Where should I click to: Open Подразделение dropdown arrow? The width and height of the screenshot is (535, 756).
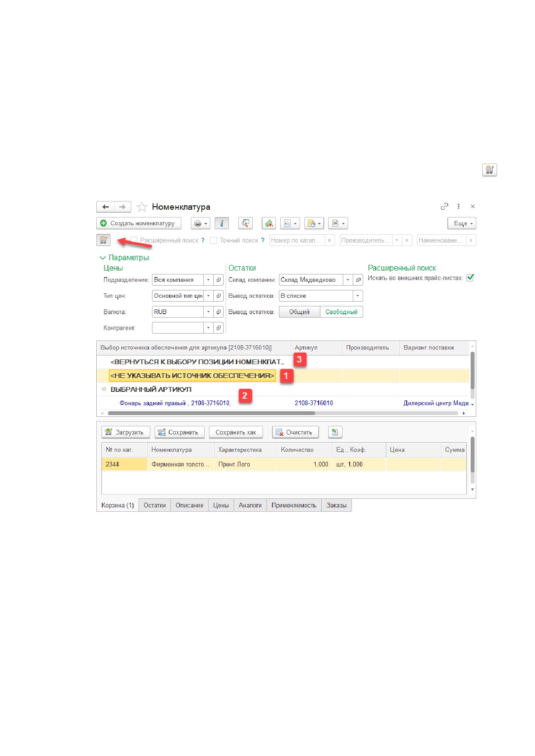point(208,280)
